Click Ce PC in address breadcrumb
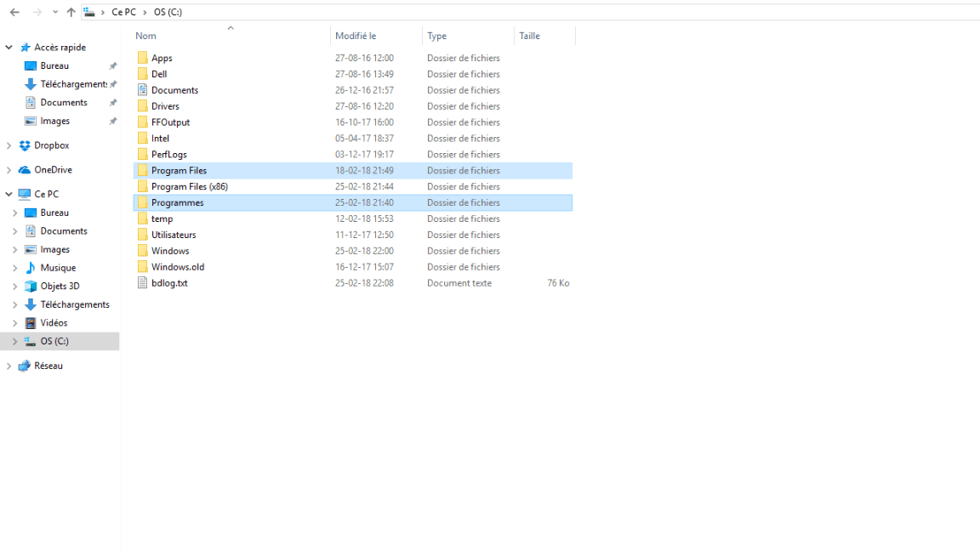The image size is (980, 551). [x=123, y=12]
